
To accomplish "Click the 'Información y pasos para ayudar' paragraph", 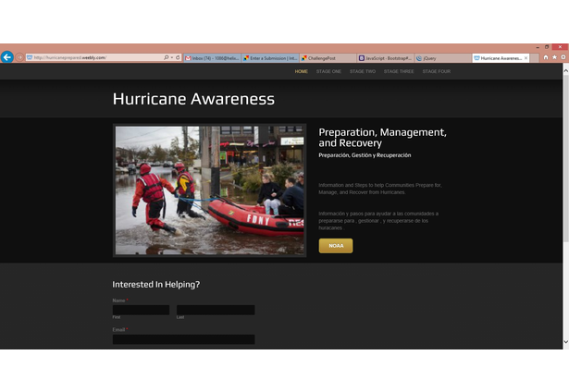I will pos(378,221).
